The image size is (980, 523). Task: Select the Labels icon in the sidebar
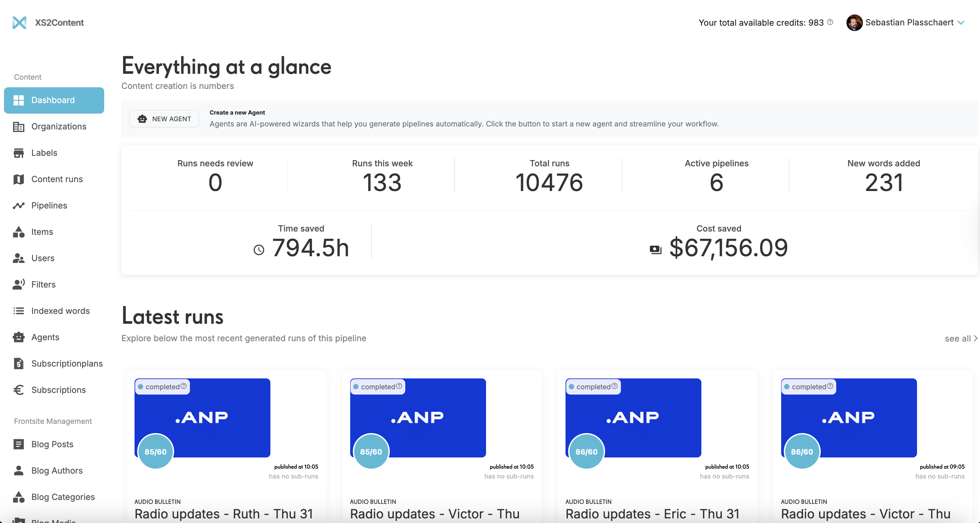pyautogui.click(x=19, y=153)
